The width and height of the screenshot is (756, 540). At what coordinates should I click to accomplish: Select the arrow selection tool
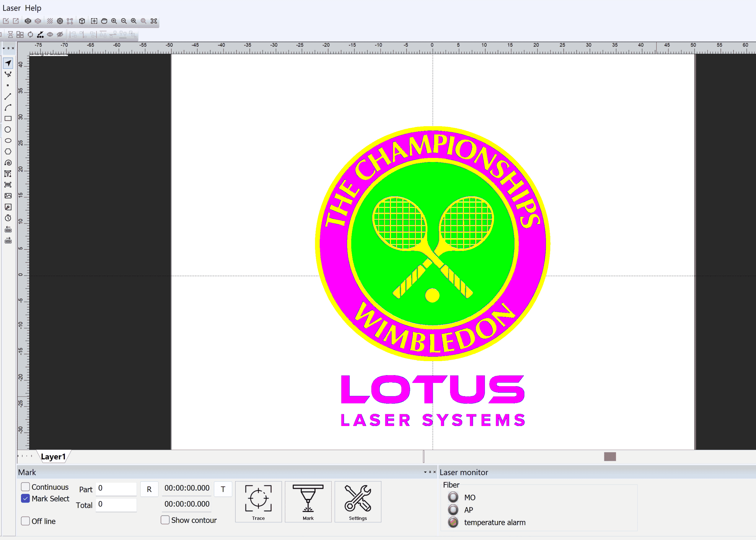pos(8,63)
